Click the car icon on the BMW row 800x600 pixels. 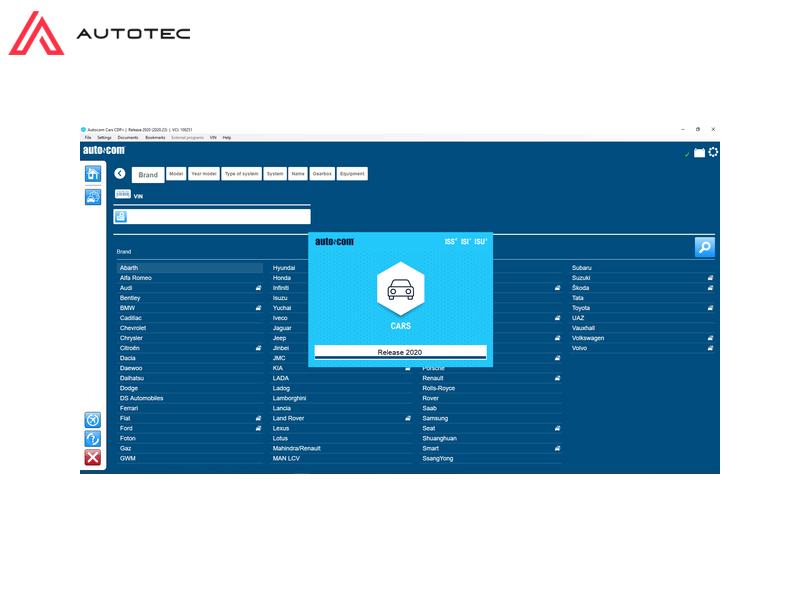[258, 308]
